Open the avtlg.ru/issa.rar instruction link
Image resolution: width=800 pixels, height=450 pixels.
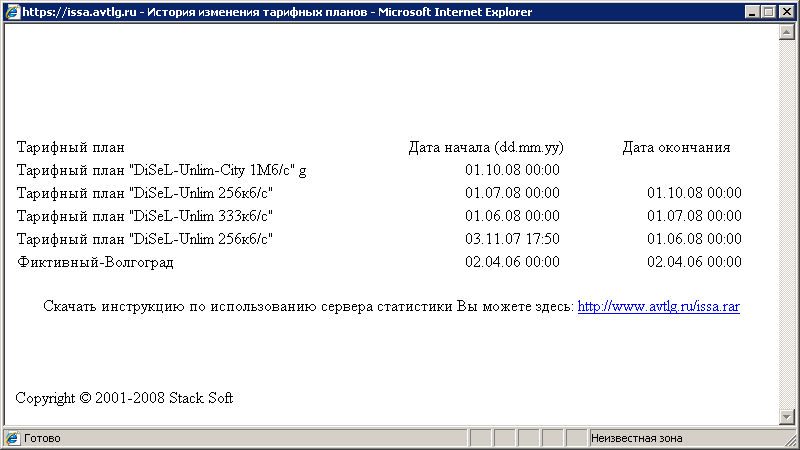pos(658,307)
